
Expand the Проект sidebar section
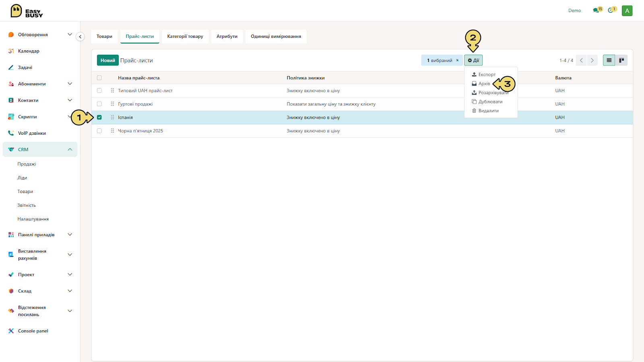70,274
